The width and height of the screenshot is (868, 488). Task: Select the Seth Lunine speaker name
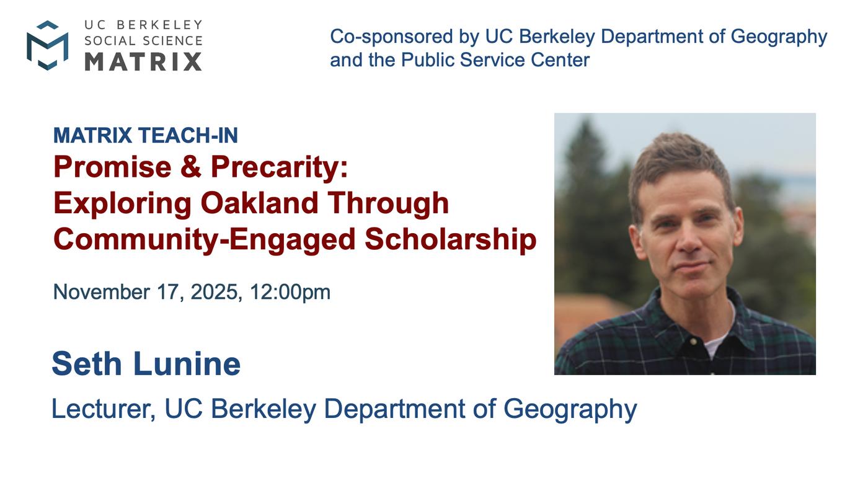point(146,363)
